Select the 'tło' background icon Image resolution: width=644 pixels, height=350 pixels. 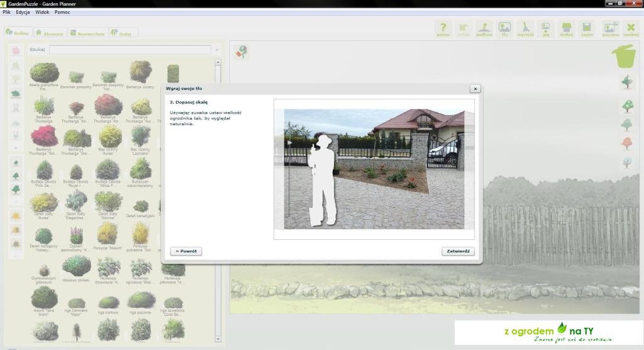504,29
